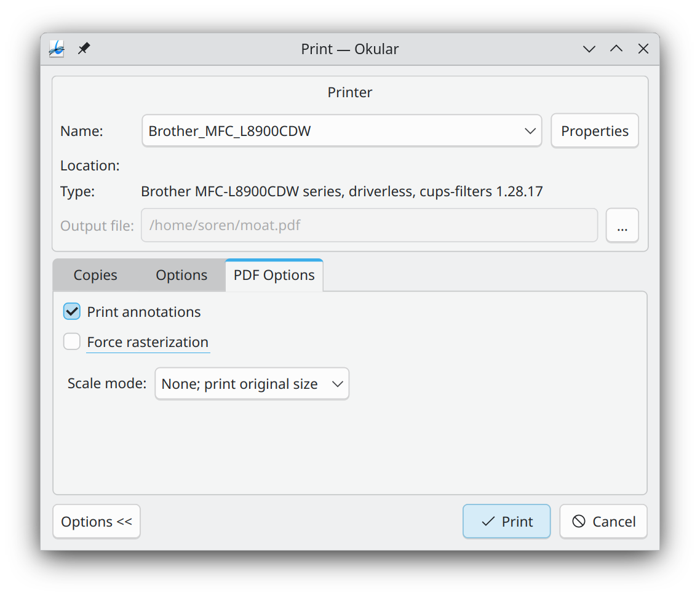Click the Force rasterization label text
The image size is (700, 598).
tap(148, 342)
